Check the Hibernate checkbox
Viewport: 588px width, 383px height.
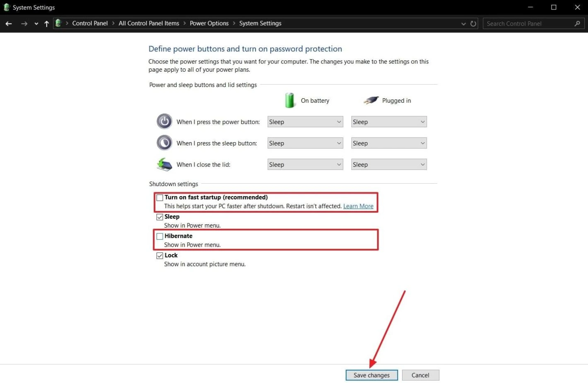pos(160,236)
